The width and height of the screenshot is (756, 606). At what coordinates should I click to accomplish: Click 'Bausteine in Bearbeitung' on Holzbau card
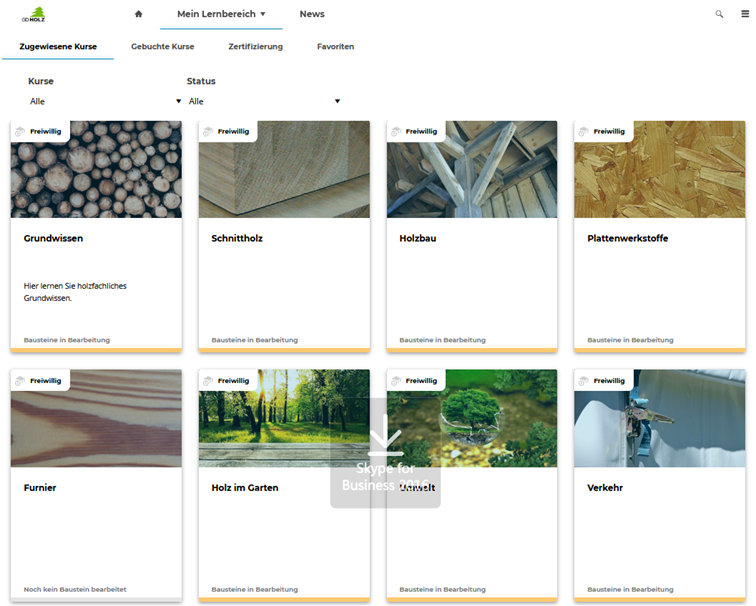pos(443,340)
